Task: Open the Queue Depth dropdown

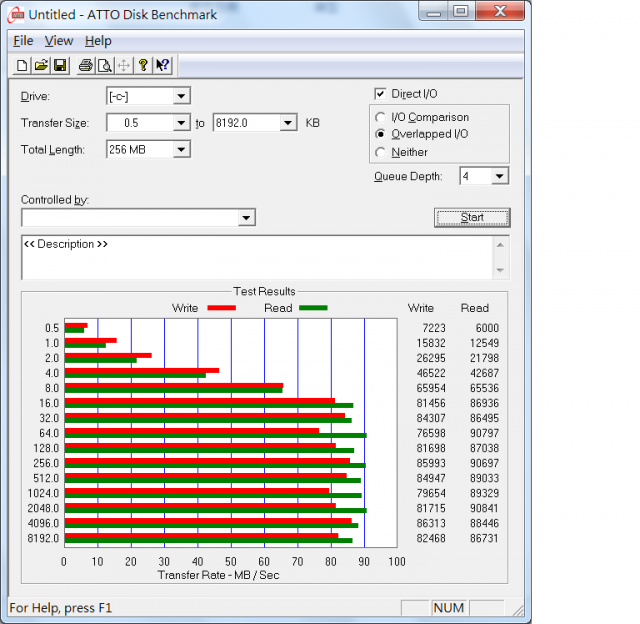Action: point(500,176)
